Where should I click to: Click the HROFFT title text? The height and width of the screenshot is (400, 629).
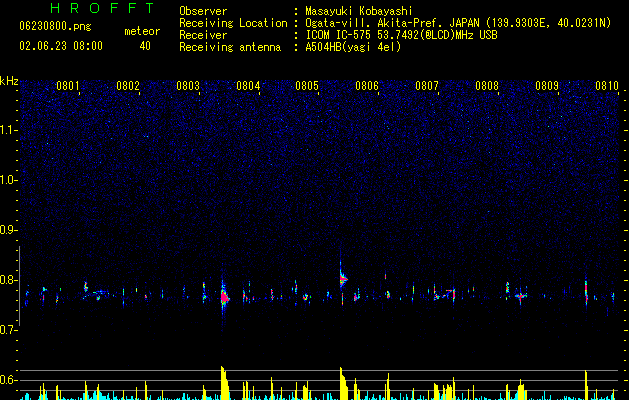coord(103,8)
